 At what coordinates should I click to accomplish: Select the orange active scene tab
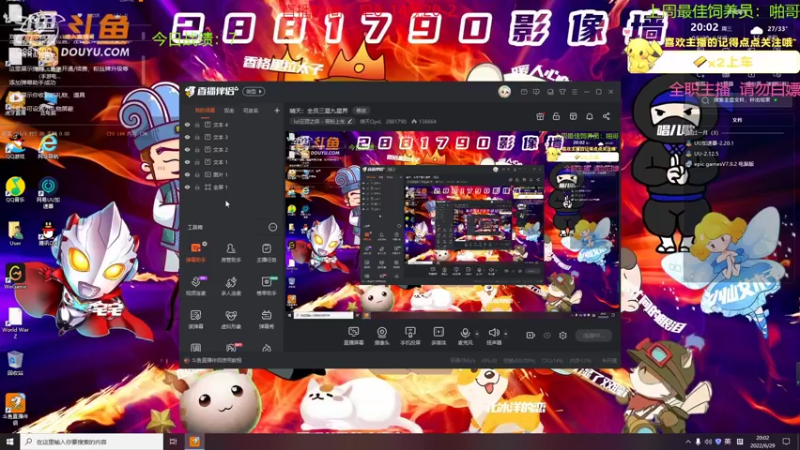coord(205,110)
